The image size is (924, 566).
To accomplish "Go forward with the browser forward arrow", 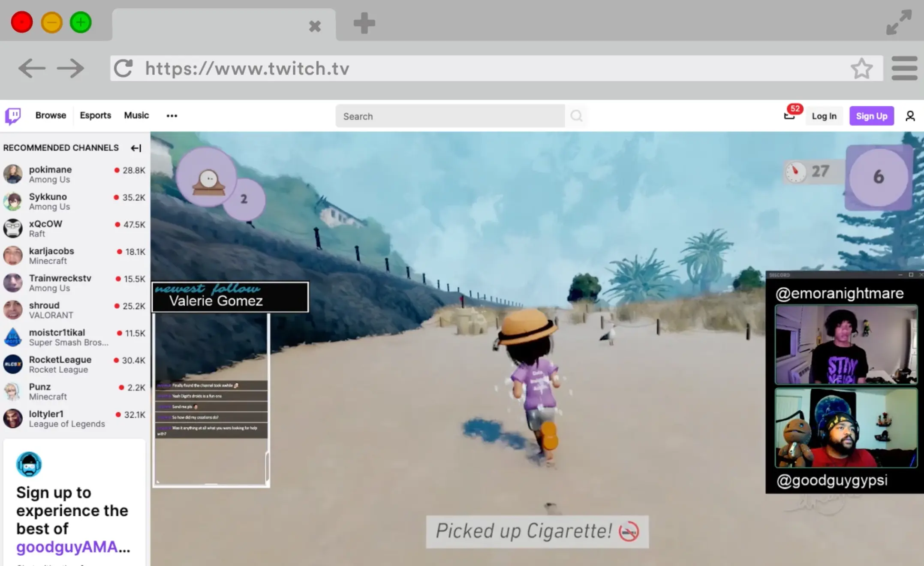I will 70,68.
